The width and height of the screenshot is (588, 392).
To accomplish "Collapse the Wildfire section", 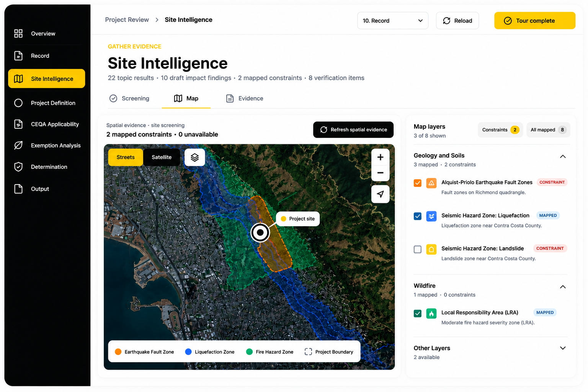I will [x=563, y=287].
